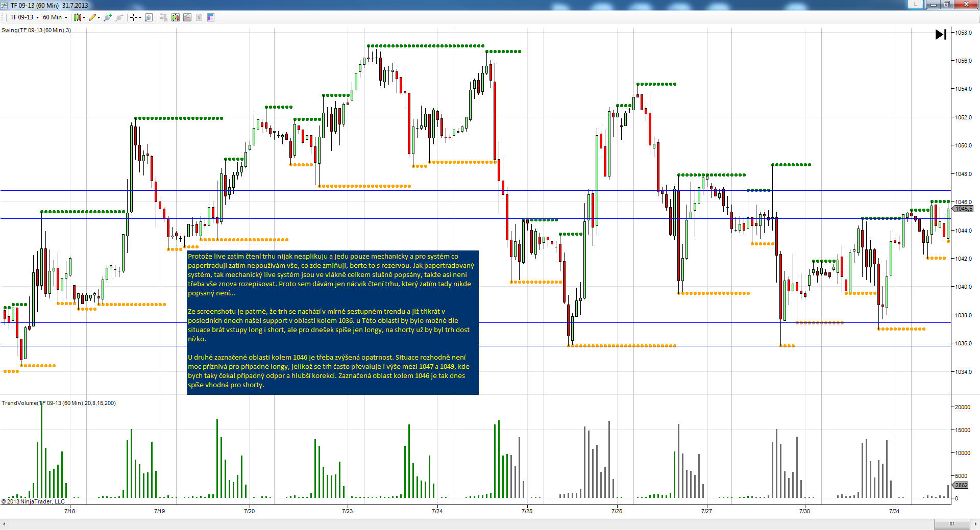980x530 pixels.
Task: Expand the chart style dropdown arrow
Action: 84,17
